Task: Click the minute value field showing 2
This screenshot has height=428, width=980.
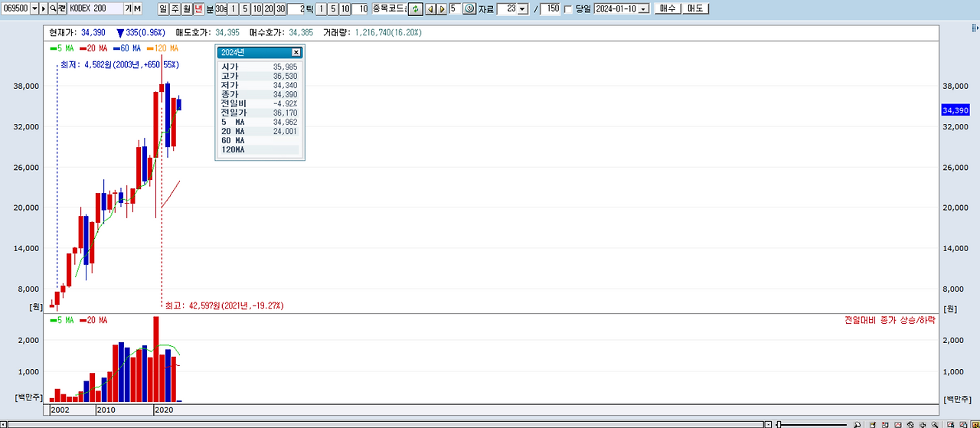Action: 296,8
